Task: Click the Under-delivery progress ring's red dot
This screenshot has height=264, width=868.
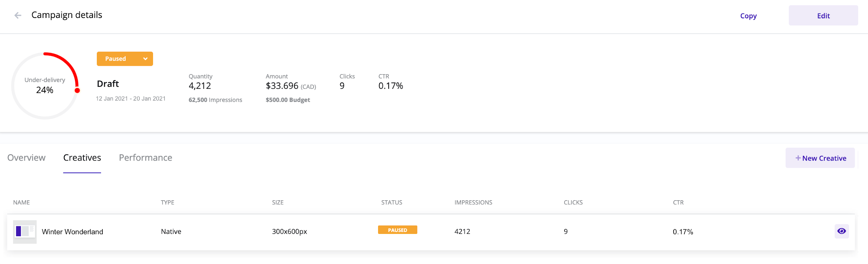Action: pyautogui.click(x=77, y=90)
